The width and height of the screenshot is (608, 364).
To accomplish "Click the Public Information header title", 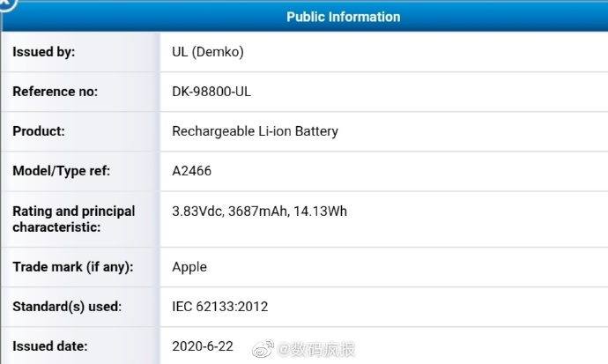I will (x=343, y=17).
